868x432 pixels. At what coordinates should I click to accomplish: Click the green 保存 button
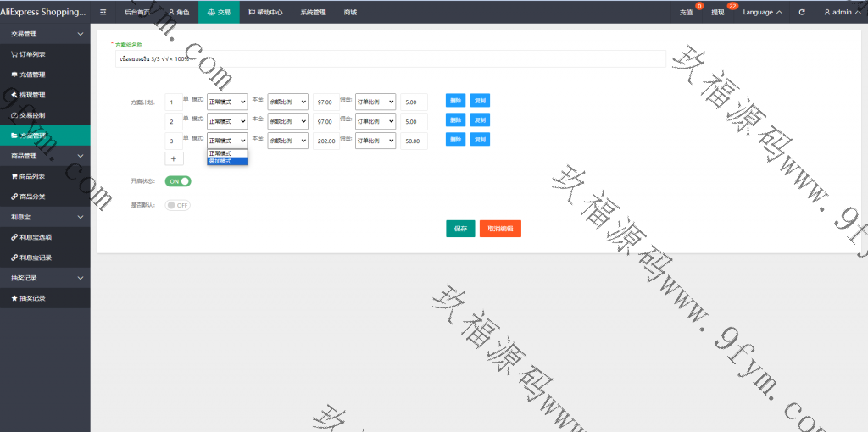click(x=460, y=229)
